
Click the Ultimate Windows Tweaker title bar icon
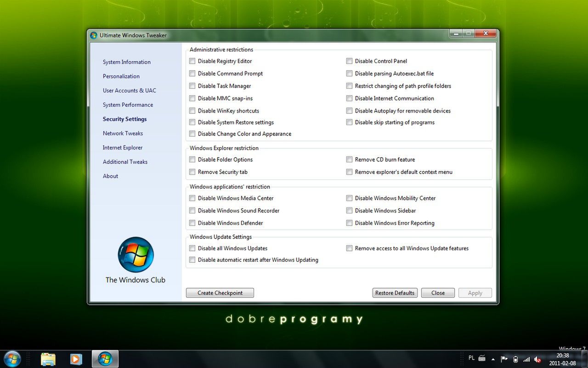tap(94, 35)
